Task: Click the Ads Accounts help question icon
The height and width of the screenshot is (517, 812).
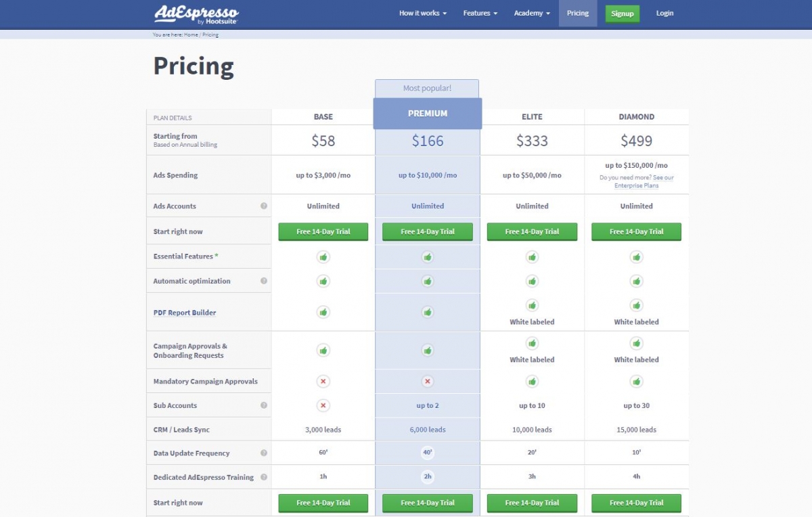Action: [x=264, y=206]
